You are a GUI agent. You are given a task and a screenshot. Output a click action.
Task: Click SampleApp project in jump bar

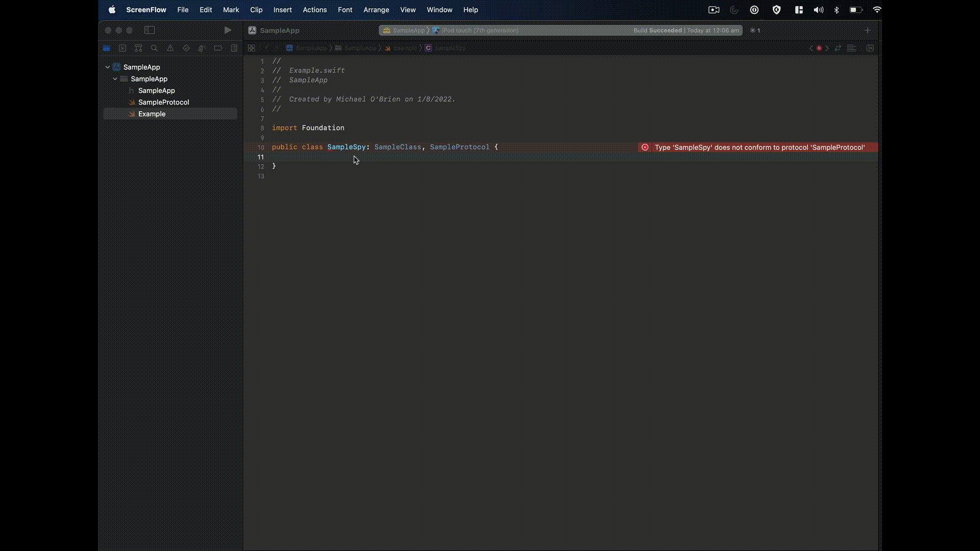307,48
